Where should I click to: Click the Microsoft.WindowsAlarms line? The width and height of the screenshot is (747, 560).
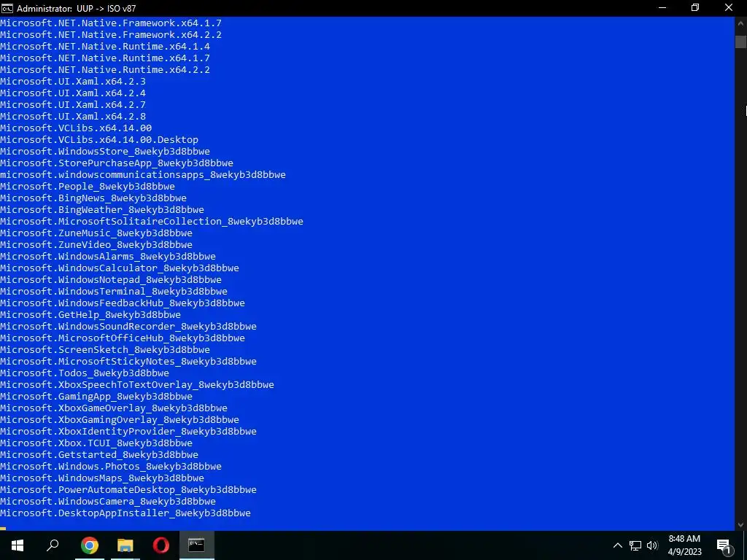click(108, 256)
